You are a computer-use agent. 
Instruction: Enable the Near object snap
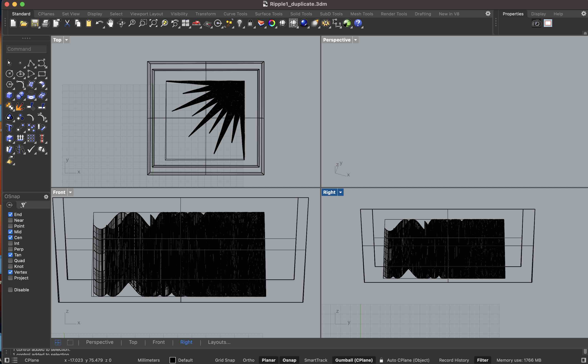10,220
